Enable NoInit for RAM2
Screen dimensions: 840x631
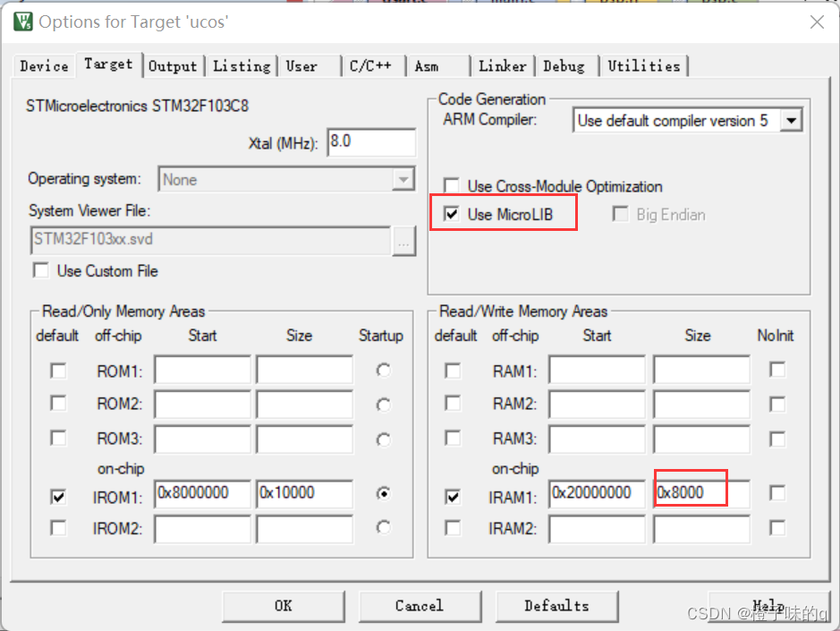[x=777, y=405]
